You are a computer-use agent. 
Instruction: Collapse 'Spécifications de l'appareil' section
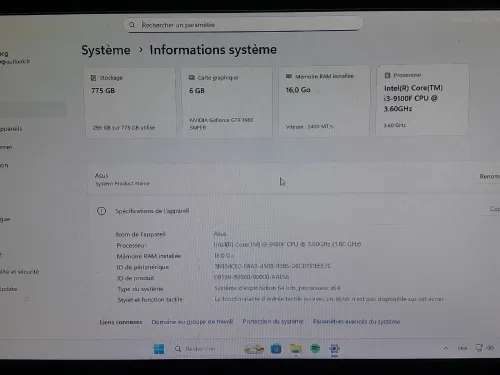[x=152, y=211]
